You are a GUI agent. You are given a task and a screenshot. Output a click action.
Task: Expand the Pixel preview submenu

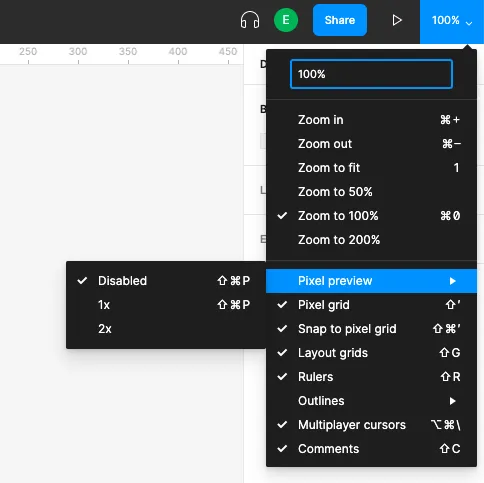point(371,281)
